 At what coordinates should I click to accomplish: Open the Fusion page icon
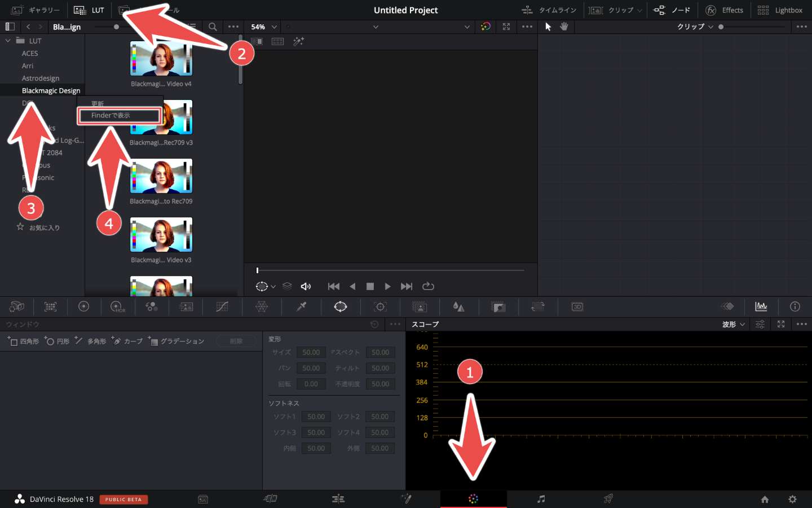click(x=406, y=499)
